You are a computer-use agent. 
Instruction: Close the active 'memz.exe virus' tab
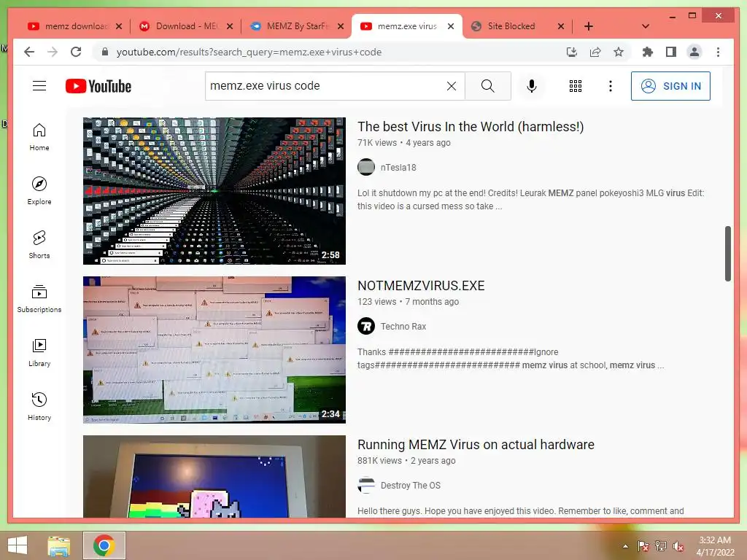(451, 26)
